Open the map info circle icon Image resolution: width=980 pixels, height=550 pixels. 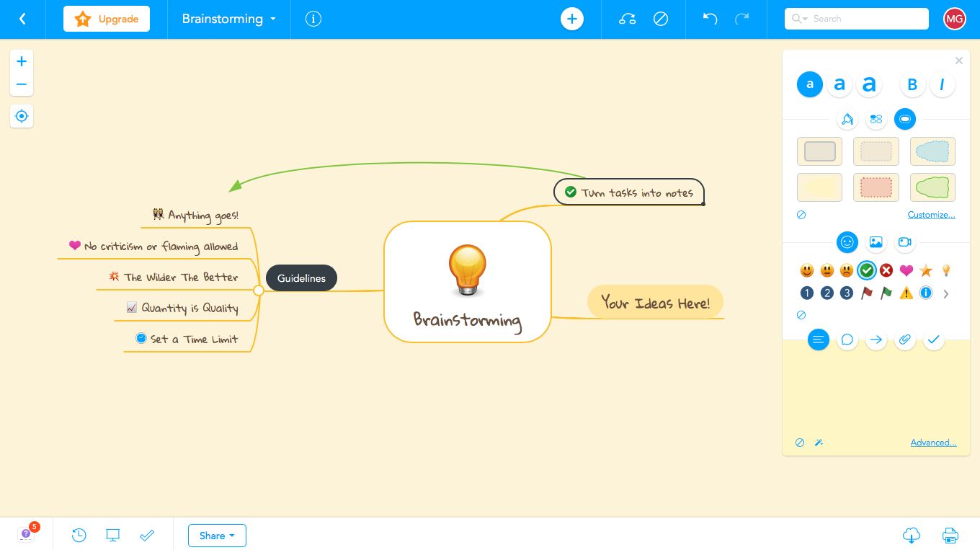point(313,19)
